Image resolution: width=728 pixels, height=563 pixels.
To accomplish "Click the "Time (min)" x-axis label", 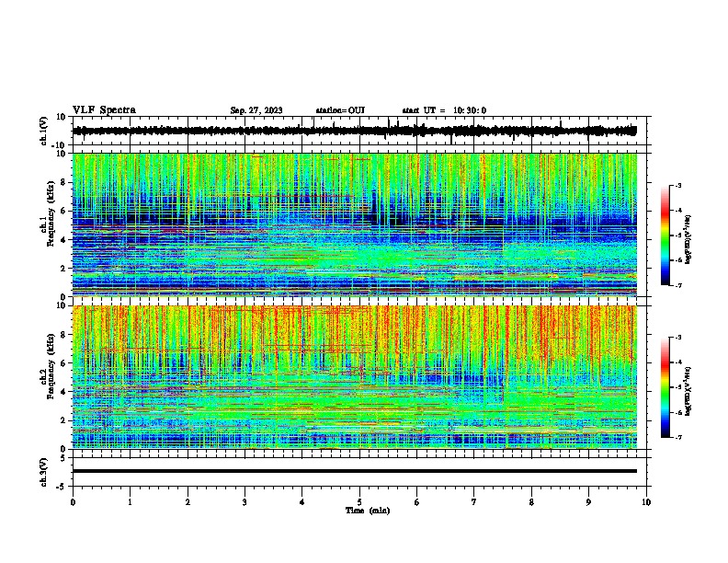I will (368, 511).
